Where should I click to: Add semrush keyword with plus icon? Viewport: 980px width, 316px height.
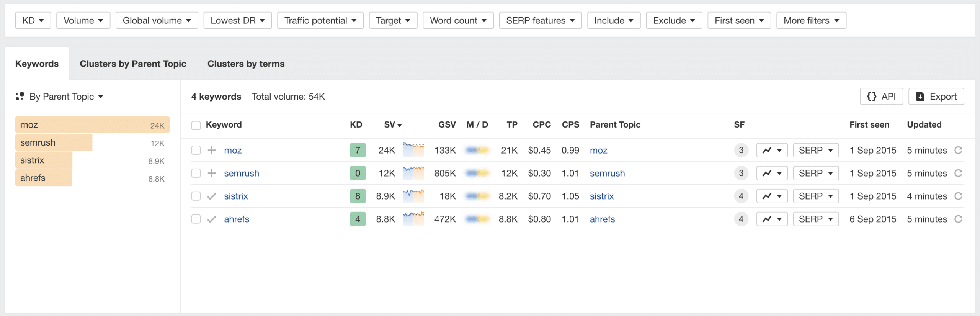click(211, 173)
